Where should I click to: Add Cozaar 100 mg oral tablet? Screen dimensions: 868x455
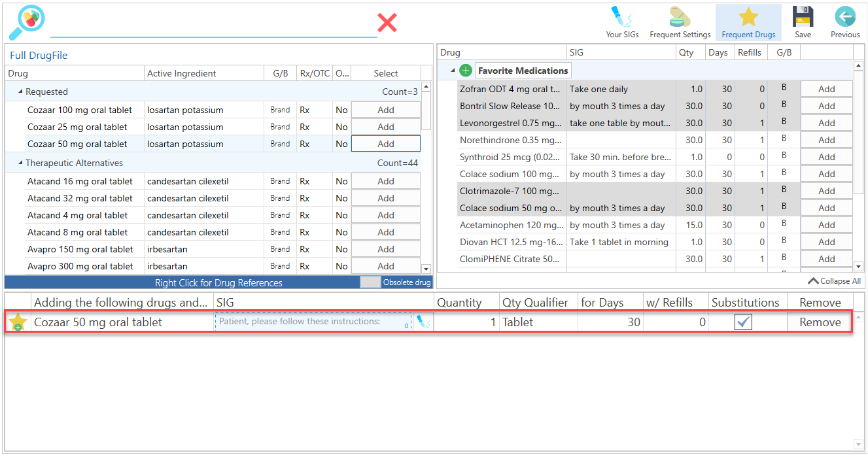click(386, 110)
